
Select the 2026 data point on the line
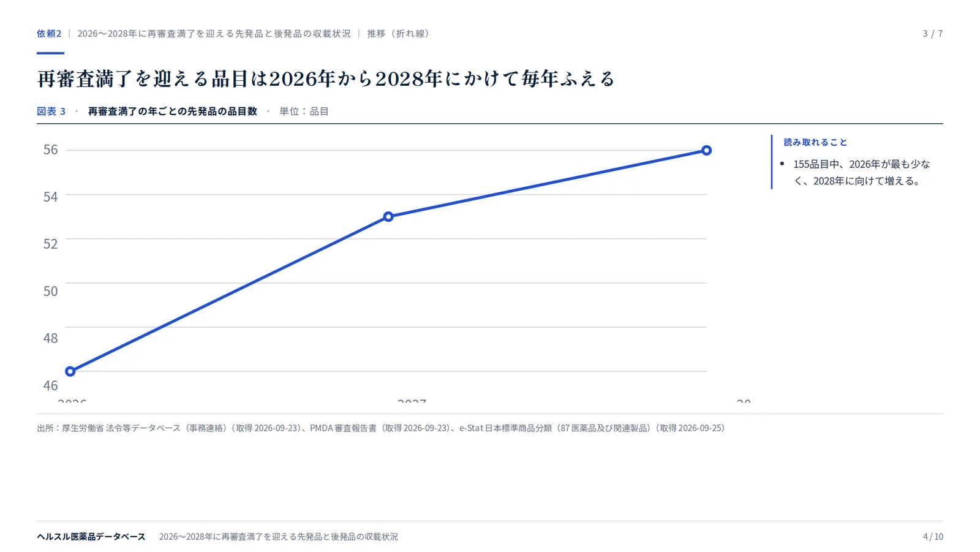(x=70, y=371)
